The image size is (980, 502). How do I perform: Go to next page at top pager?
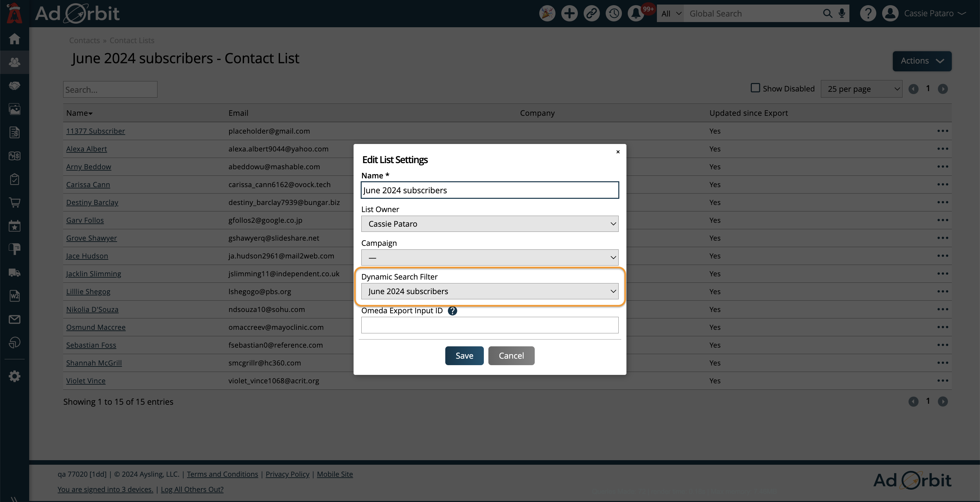point(942,89)
